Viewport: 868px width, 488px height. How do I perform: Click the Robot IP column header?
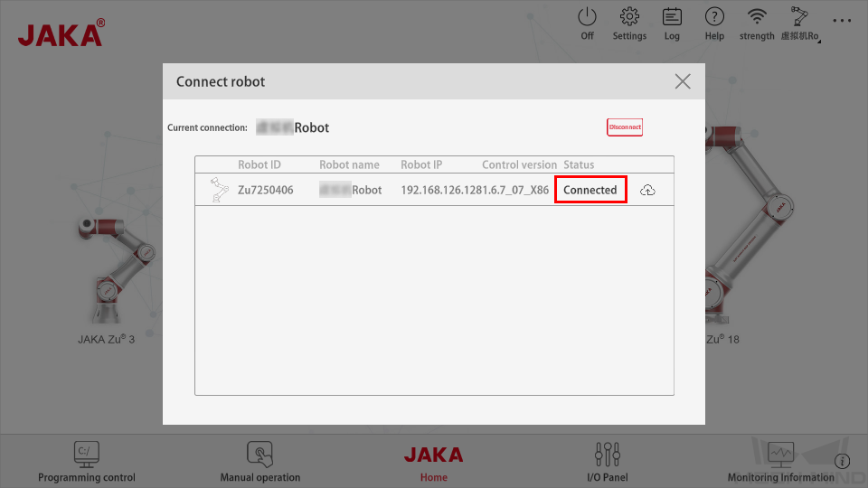point(421,164)
